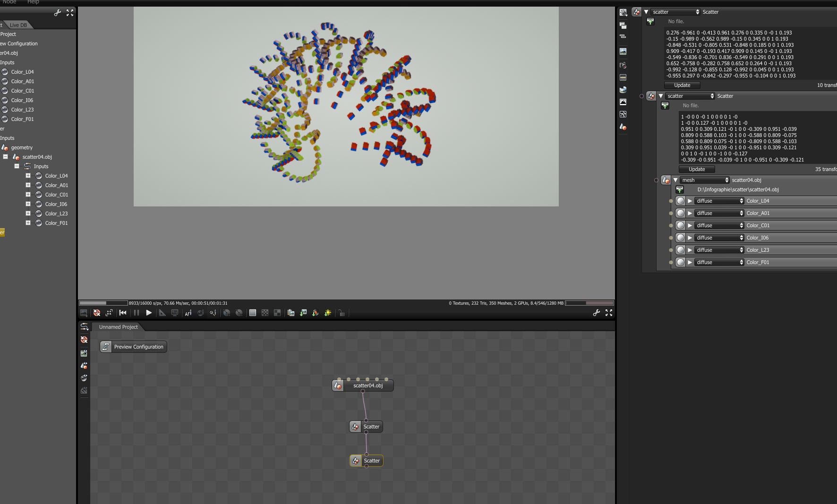Viewport: 837px width, 504px height.
Task: Select the Preview Configuration node
Action: 133,347
